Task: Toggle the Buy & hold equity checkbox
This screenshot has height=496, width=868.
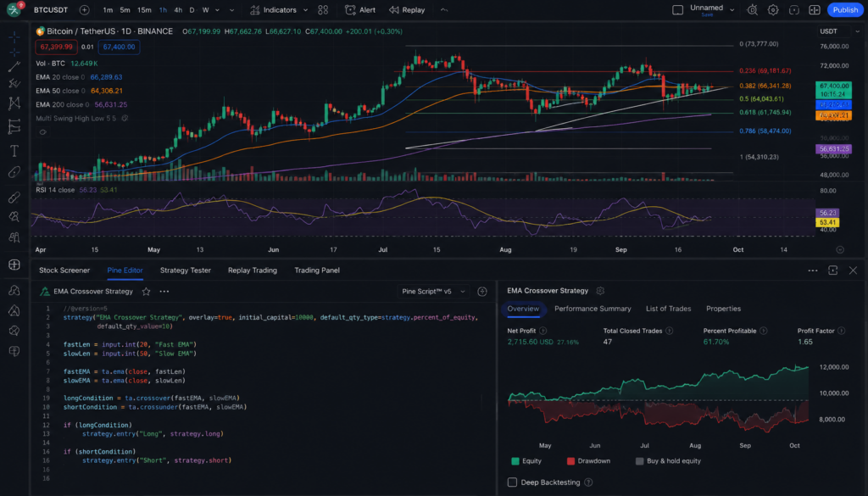Action: coord(639,461)
